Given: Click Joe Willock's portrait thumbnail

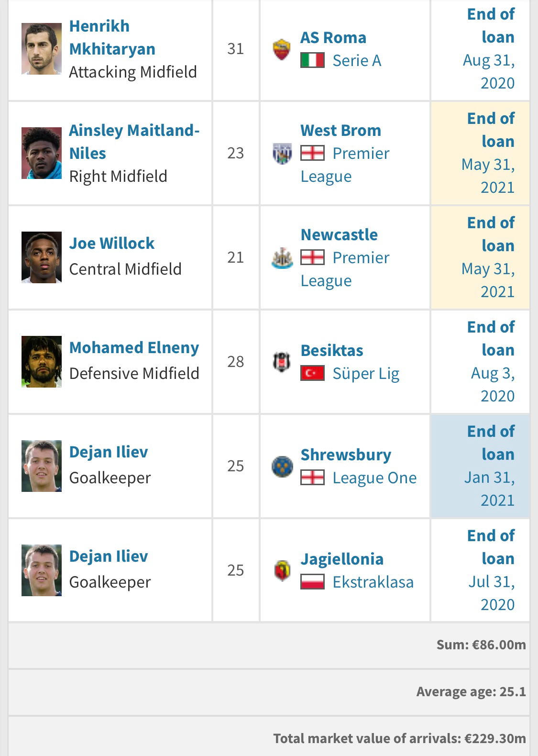Looking at the screenshot, I should (42, 257).
